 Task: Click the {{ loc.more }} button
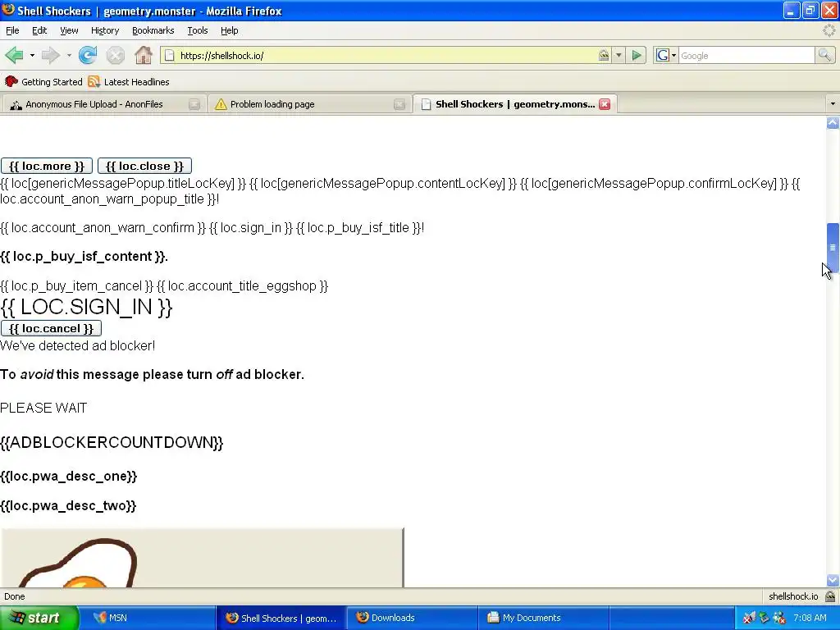(x=47, y=166)
